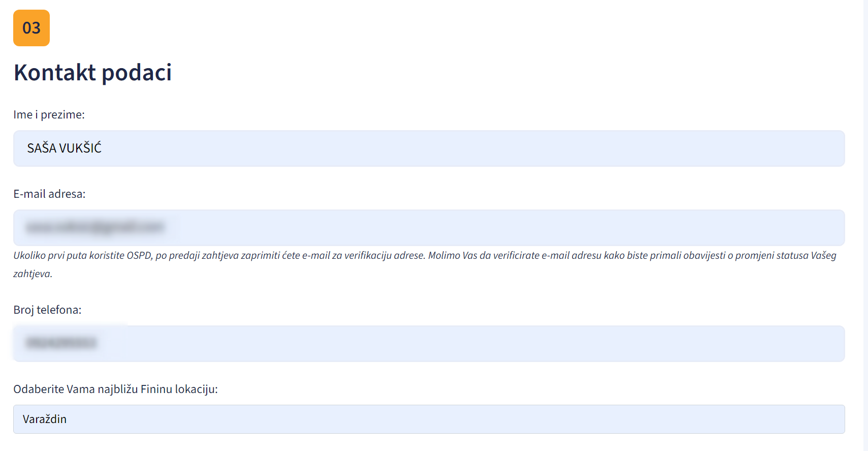Click "Vašeg" at the end of the note's first line

point(823,256)
